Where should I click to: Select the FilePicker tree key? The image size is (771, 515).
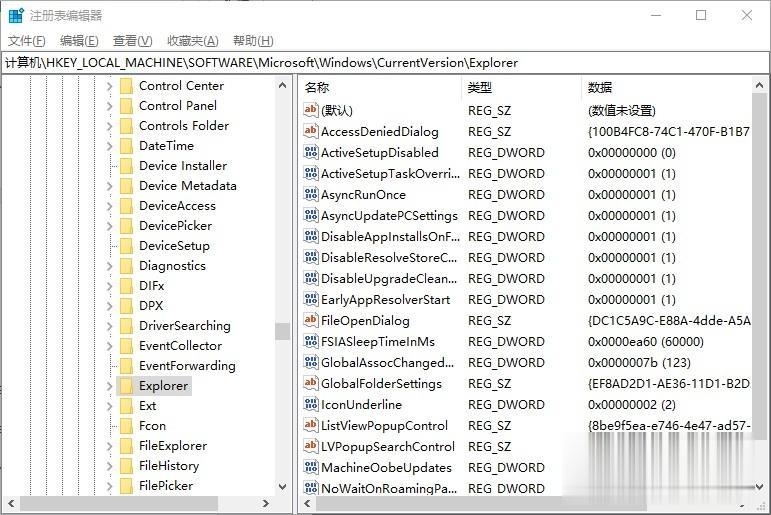[x=166, y=485]
